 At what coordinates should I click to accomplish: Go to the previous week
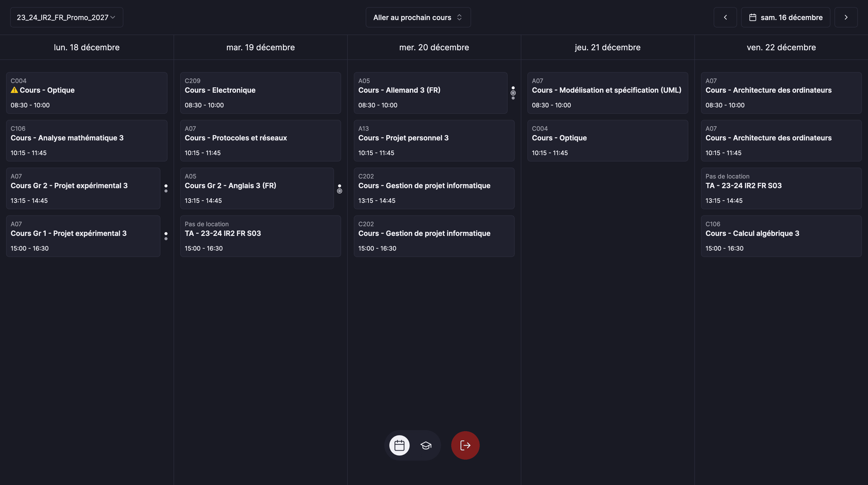(725, 17)
